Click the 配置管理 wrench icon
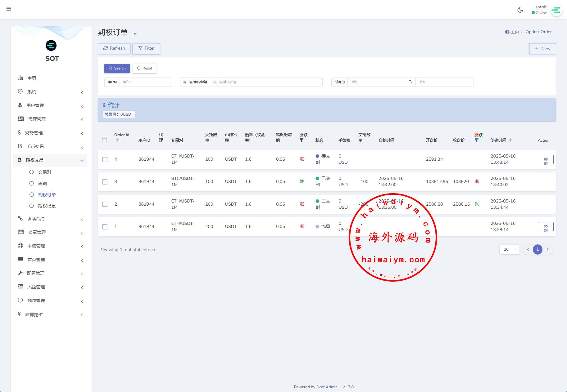Viewport: 567px width, 392px height. click(x=20, y=273)
